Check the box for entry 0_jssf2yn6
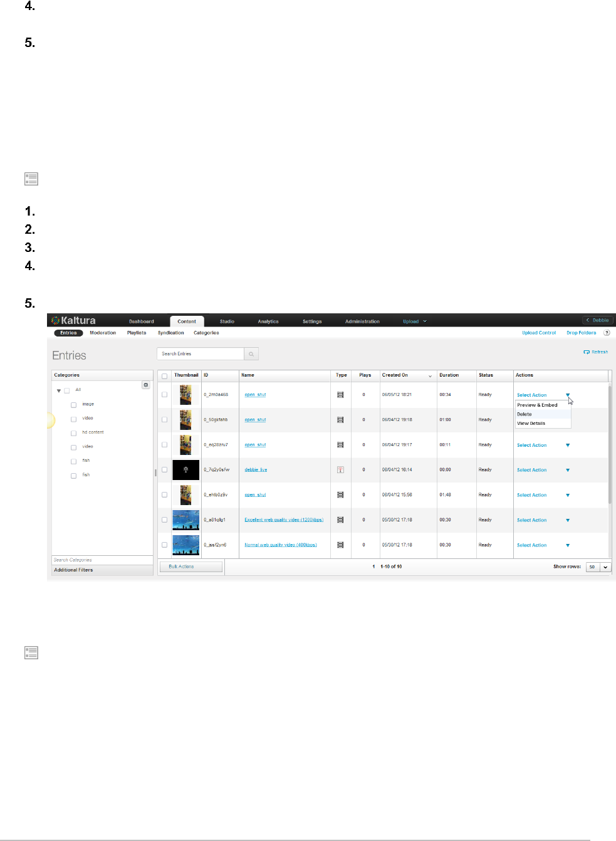The height and width of the screenshot is (841, 616). 165,545
